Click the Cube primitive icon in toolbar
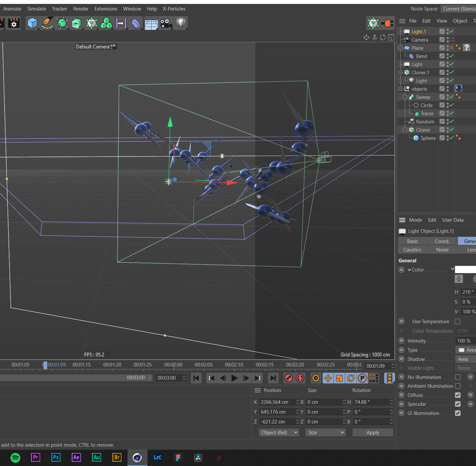The height and width of the screenshot is (466, 476). pyautogui.click(x=32, y=23)
